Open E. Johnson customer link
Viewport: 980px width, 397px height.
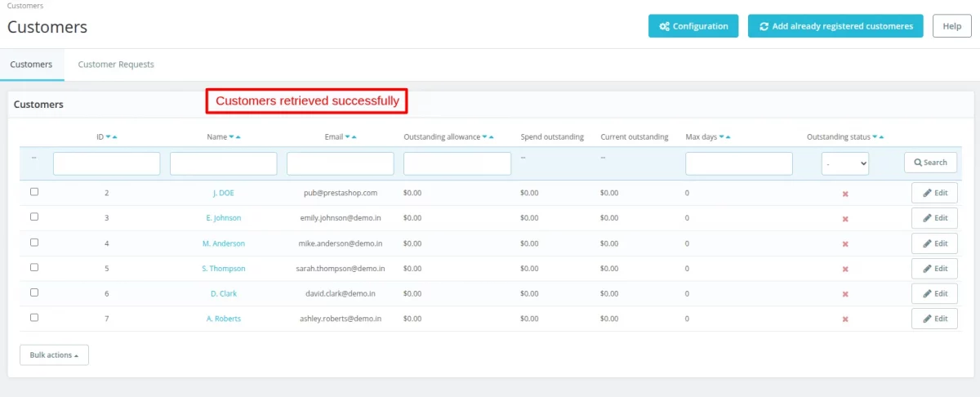click(224, 218)
